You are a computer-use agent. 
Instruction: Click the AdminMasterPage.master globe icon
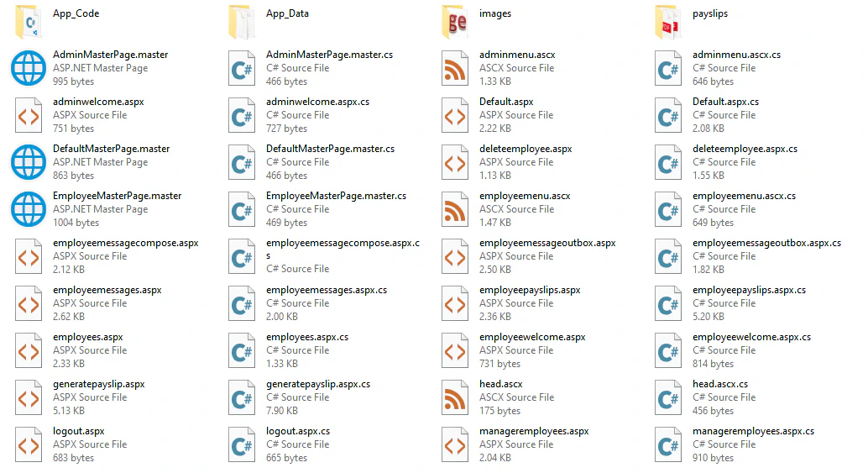click(29, 68)
